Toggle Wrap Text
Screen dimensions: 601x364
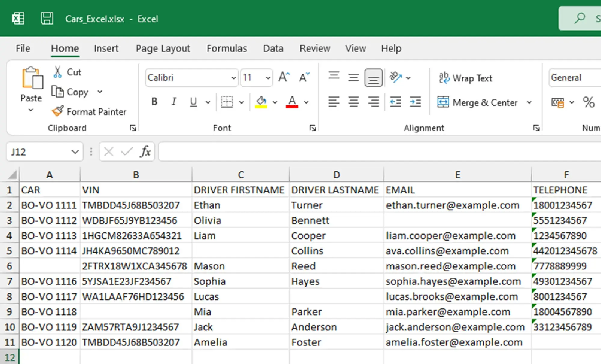click(465, 78)
